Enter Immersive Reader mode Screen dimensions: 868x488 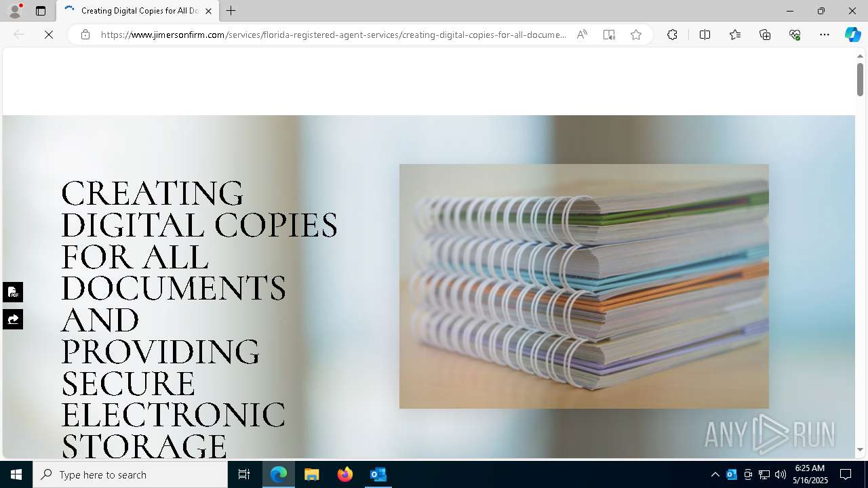tap(609, 35)
